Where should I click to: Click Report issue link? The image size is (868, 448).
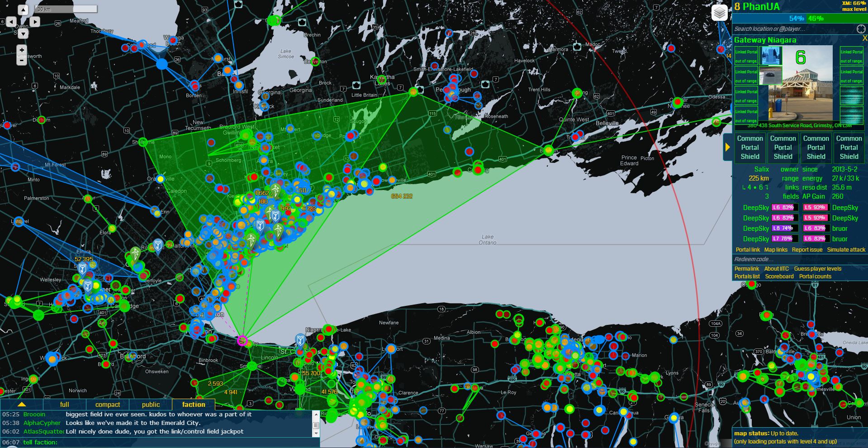tap(807, 250)
